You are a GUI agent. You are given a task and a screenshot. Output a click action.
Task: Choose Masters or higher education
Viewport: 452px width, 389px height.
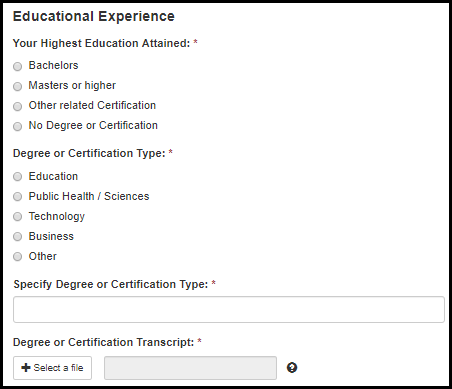pos(17,86)
